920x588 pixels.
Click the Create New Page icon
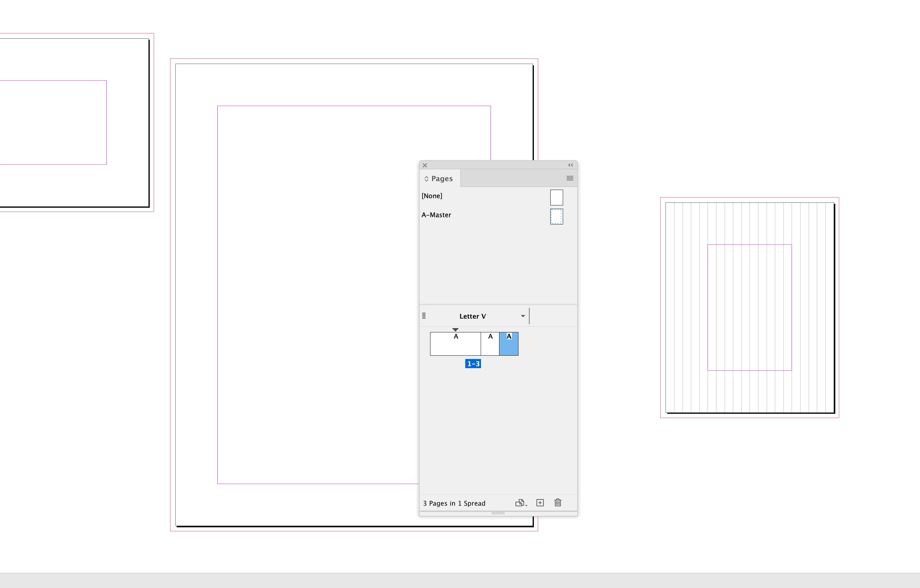[x=540, y=503]
